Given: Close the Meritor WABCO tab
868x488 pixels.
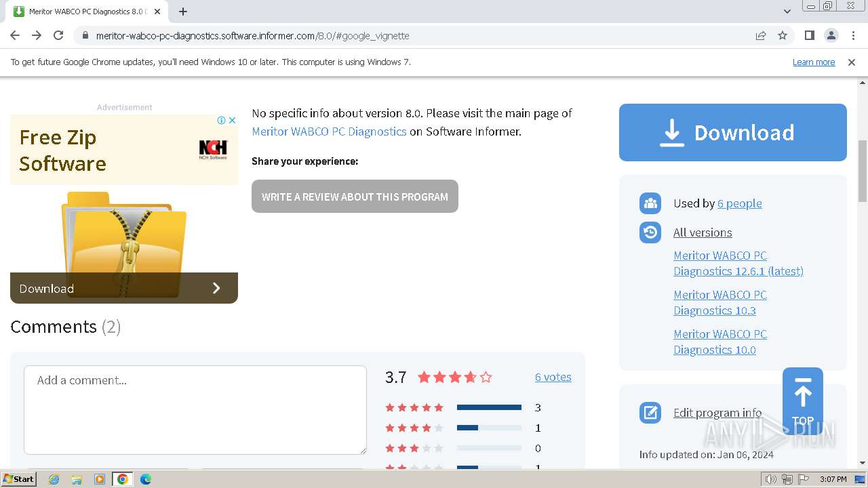Looking at the screenshot, I should (x=157, y=12).
